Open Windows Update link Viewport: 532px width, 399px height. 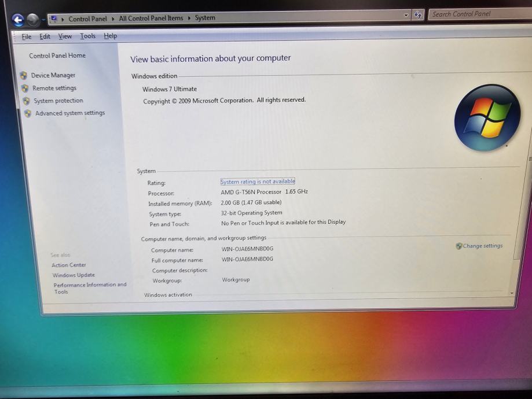tap(74, 275)
